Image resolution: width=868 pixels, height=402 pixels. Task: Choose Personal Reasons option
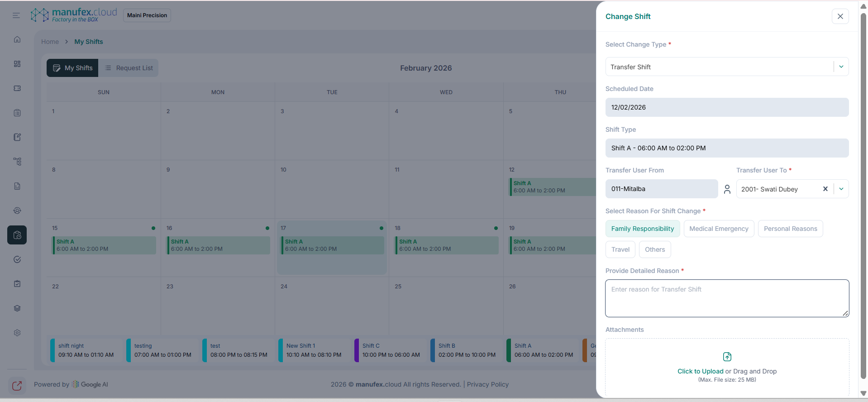pos(790,229)
